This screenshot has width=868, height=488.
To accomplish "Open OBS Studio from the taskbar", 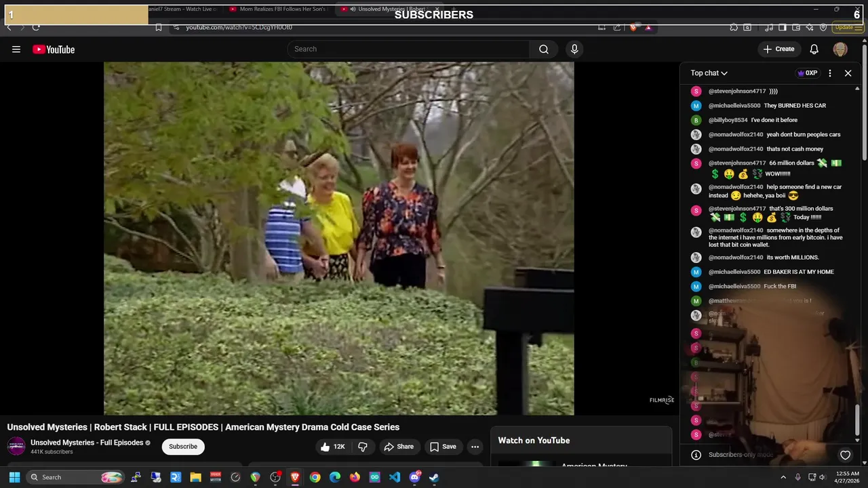I will tap(275, 477).
